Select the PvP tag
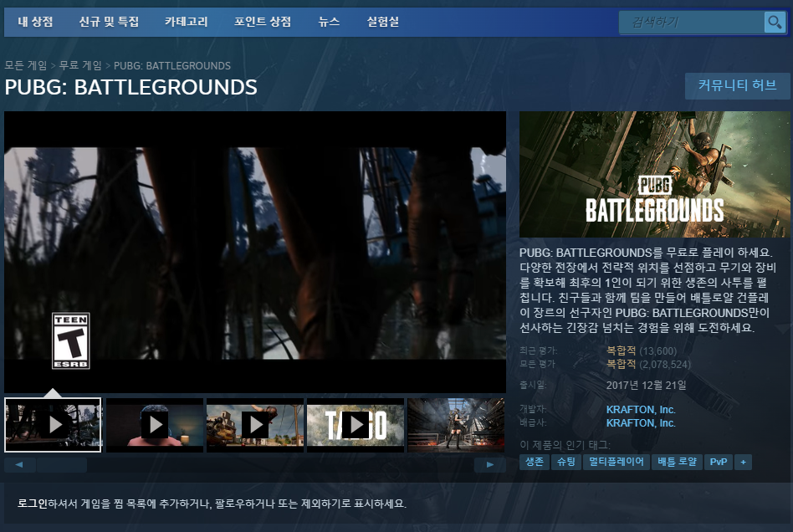 pyautogui.click(x=719, y=462)
